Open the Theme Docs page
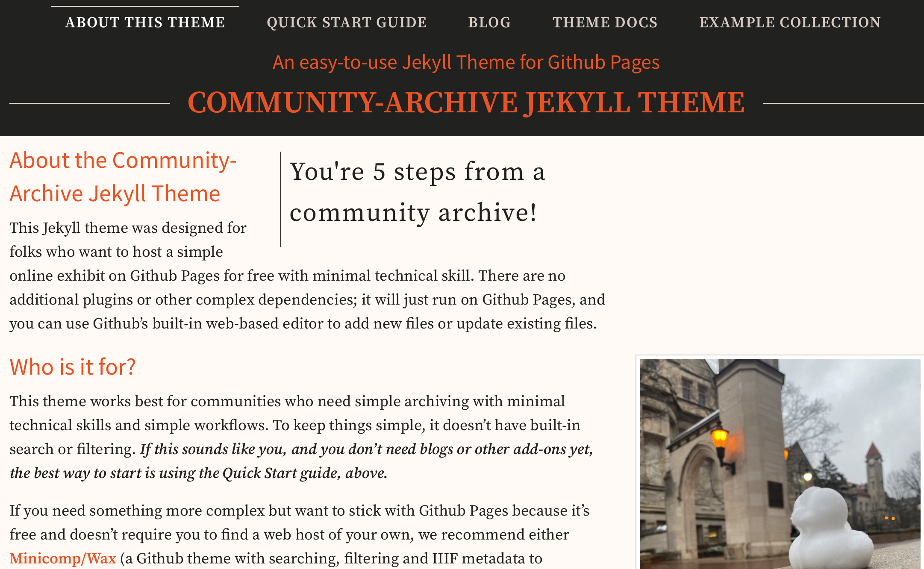 (606, 22)
